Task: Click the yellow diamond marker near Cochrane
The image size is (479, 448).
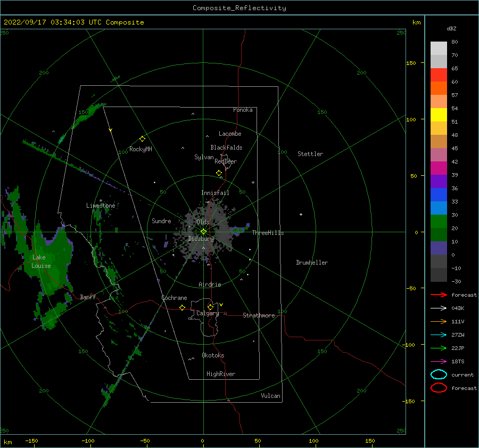Action: coord(183,307)
